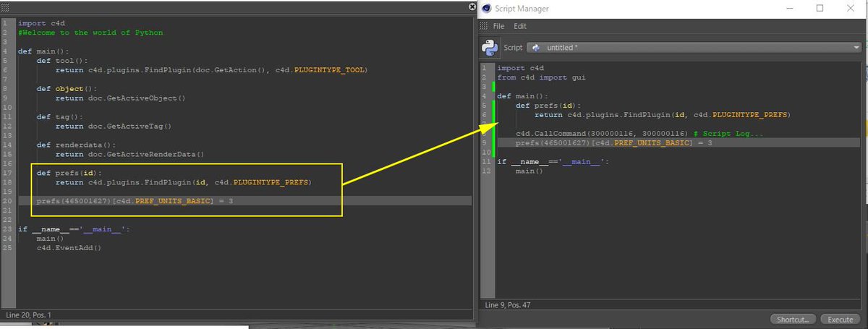868x329 pixels.
Task: Expand the 'untitled *' script dropdown
Action: click(693, 47)
